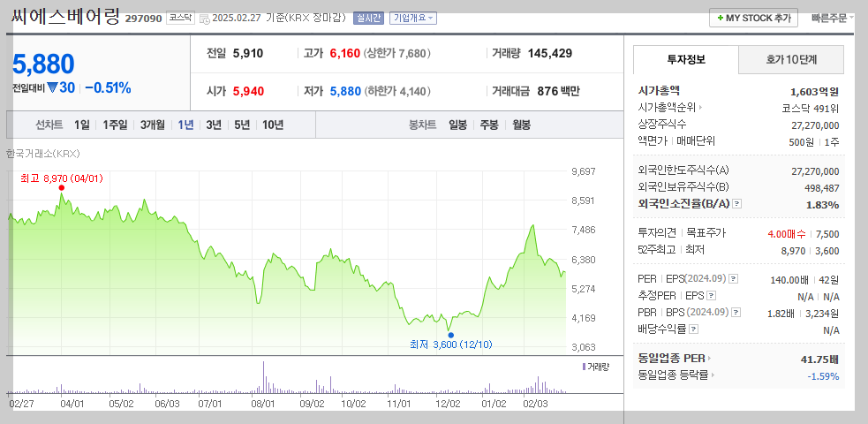Open the 기업개요 dropdown
Image resolution: width=868 pixels, height=424 pixels.
point(413,18)
